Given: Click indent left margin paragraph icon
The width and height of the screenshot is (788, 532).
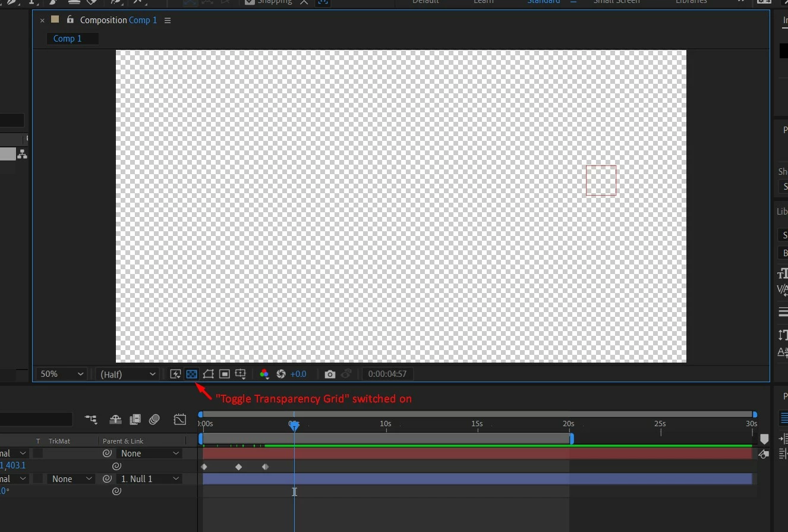Looking at the screenshot, I should (x=783, y=439).
